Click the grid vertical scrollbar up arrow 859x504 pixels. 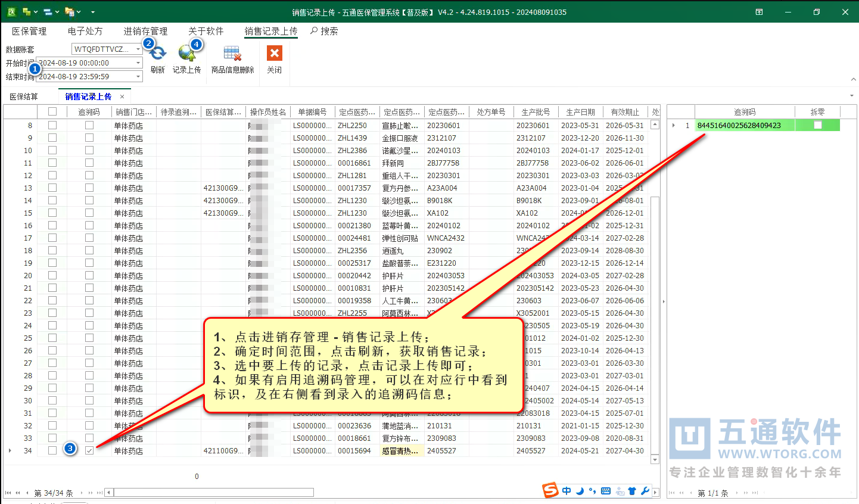pyautogui.click(x=655, y=125)
